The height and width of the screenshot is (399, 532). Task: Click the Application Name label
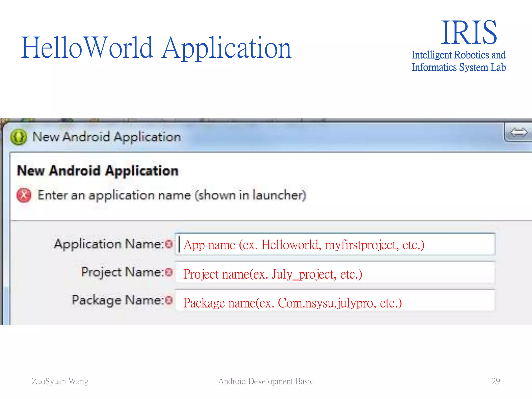pos(109,244)
